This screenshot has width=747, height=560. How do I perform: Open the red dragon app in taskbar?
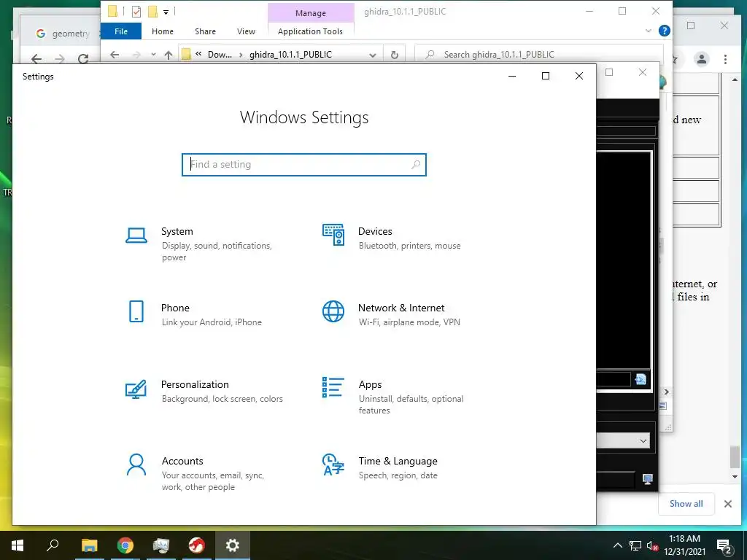pos(196,545)
